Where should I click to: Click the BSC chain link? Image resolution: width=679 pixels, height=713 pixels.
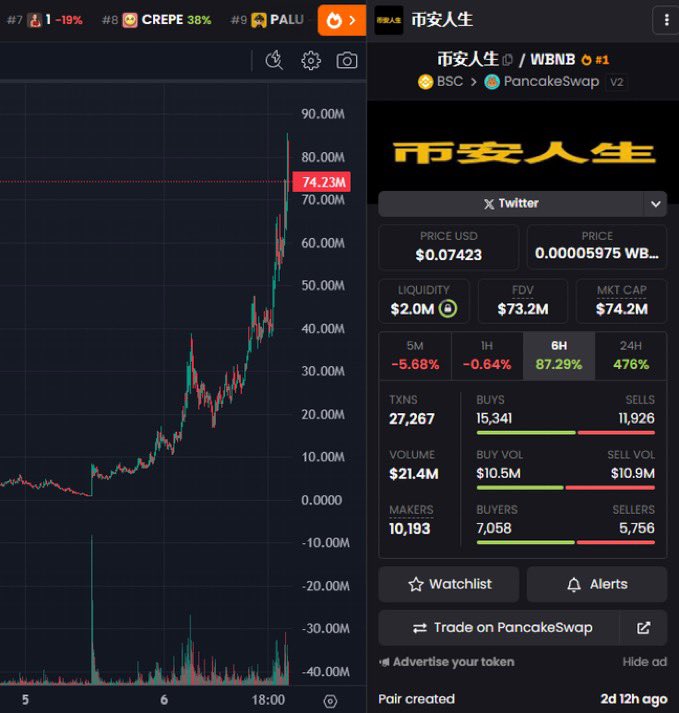click(440, 82)
